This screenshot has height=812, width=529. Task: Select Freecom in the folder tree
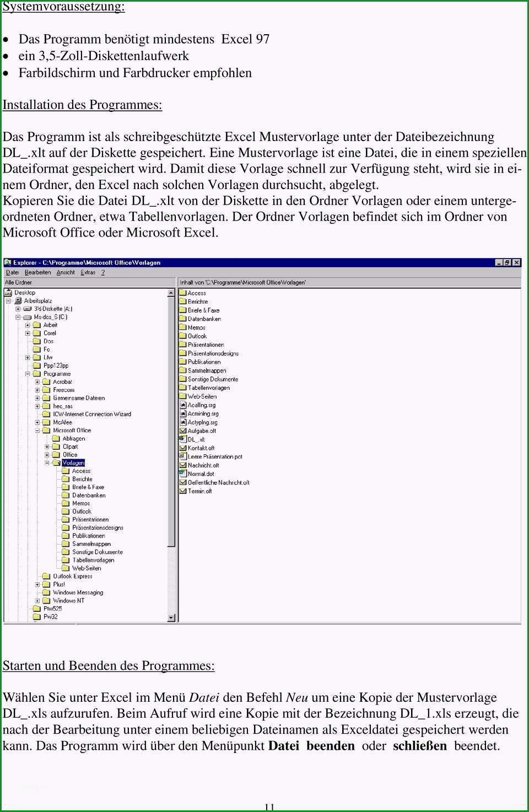(63, 390)
